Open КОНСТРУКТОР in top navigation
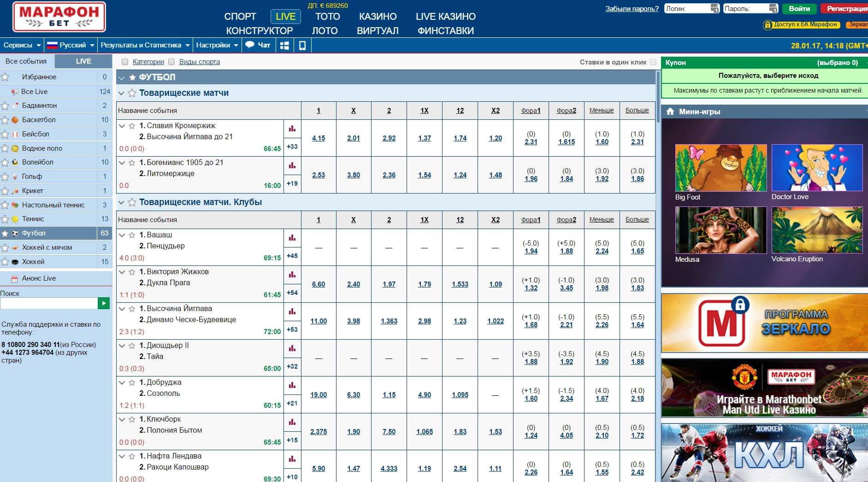Image resolution: width=868 pixels, height=482 pixels. [x=260, y=31]
